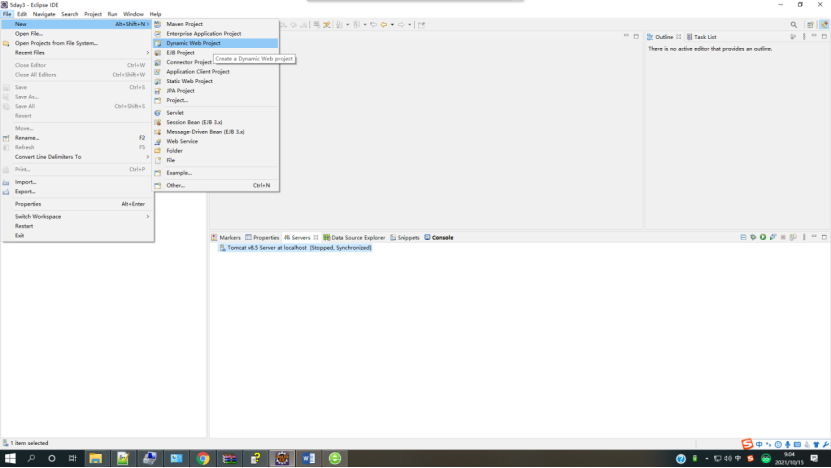Open back history dropdown arrow

click(x=392, y=24)
